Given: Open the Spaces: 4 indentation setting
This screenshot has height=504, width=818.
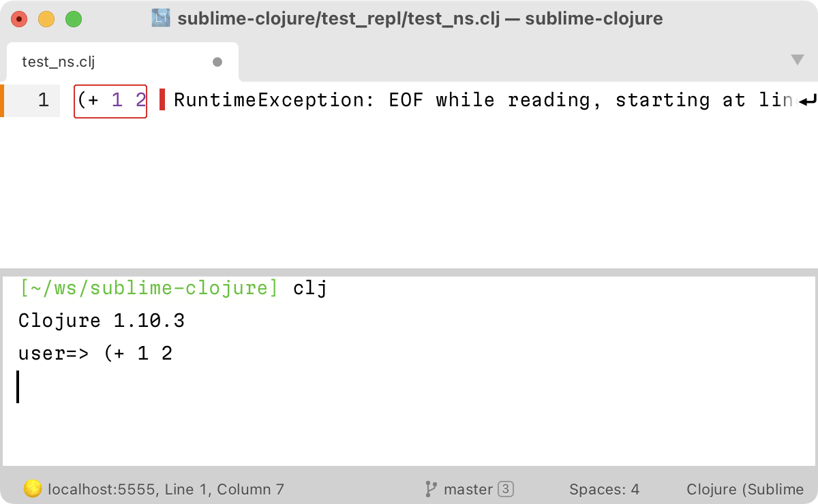Looking at the screenshot, I should click(x=604, y=489).
